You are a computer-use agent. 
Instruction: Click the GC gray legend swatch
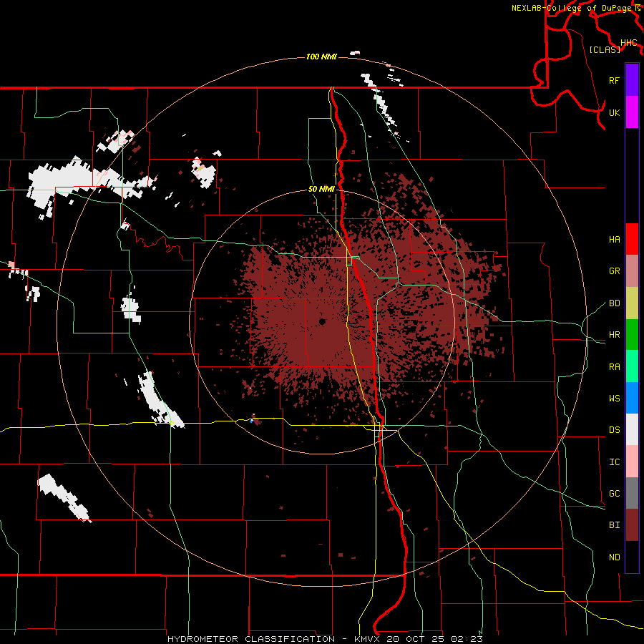point(632,493)
